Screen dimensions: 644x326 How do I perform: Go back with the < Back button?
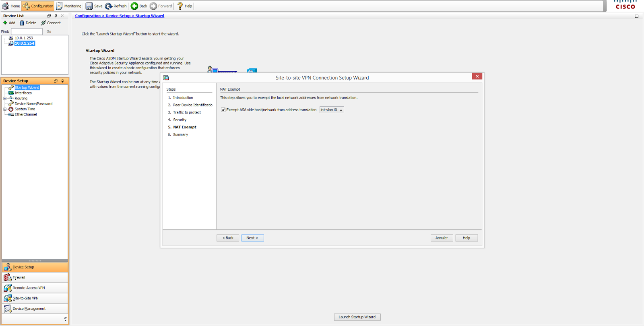pyautogui.click(x=228, y=238)
